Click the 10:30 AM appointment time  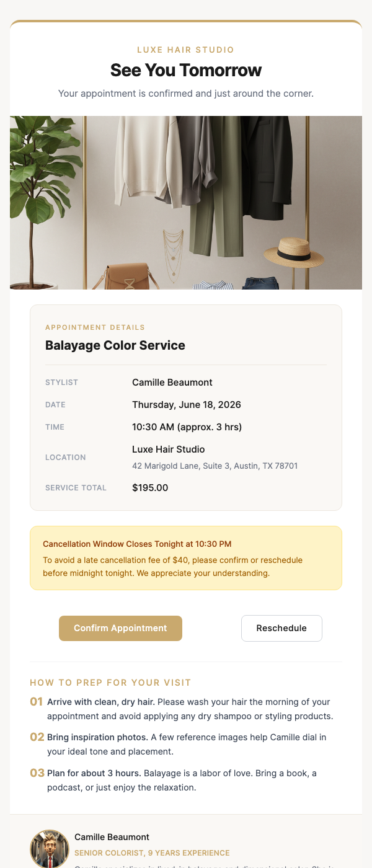tap(187, 427)
